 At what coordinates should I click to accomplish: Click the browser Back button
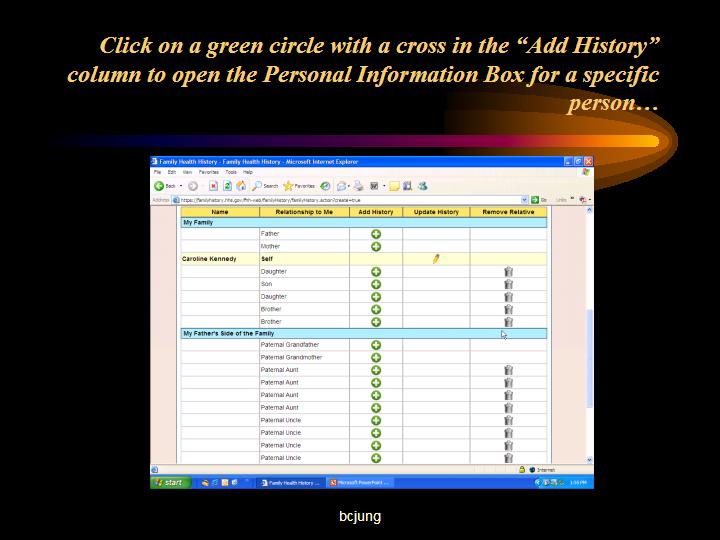(x=166, y=186)
